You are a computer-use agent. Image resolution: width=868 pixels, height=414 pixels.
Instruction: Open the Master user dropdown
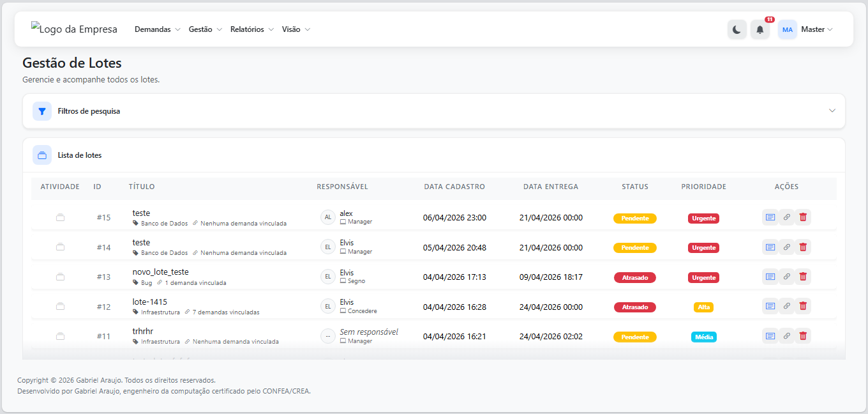(816, 29)
